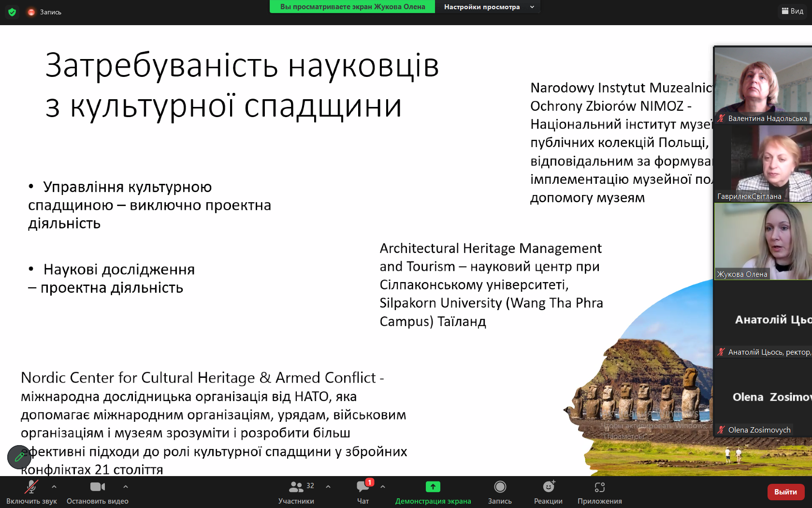The image size is (812, 508).
Task: Select the green annotation pencil tool
Action: click(19, 457)
